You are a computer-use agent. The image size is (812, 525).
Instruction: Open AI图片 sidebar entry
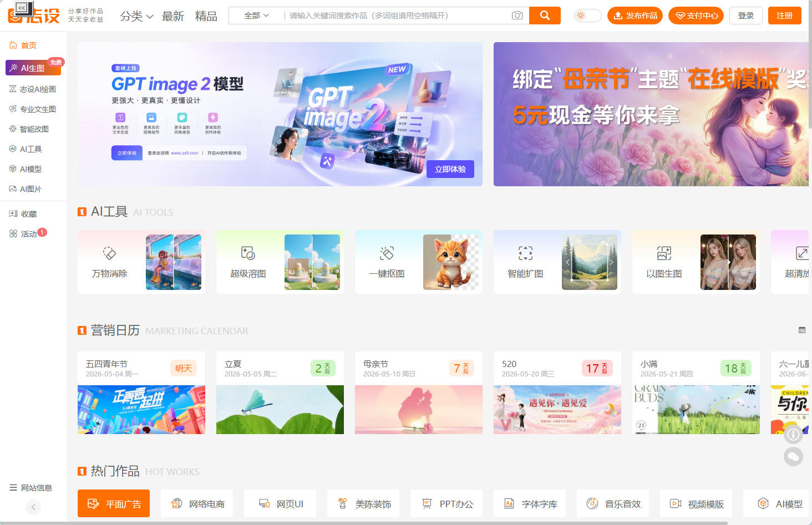pos(26,188)
